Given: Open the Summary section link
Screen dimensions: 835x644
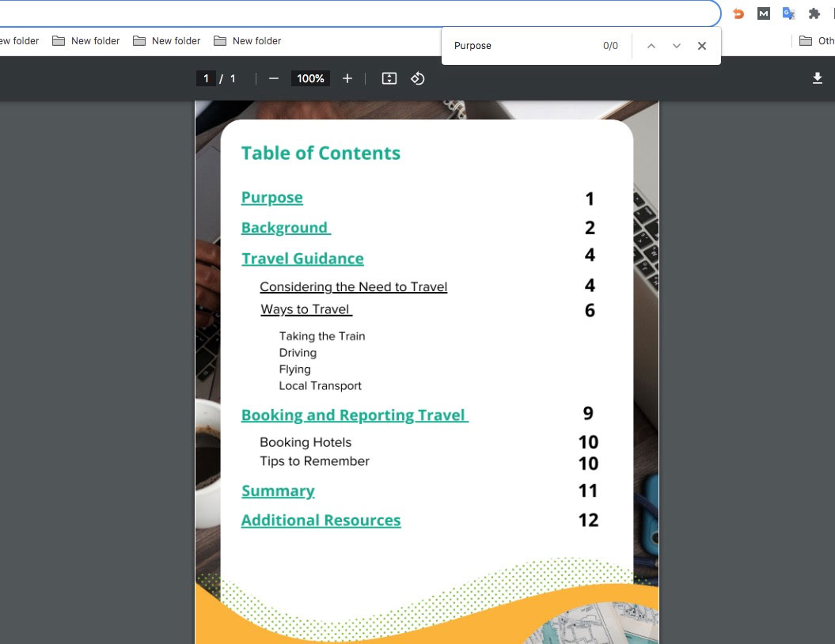Looking at the screenshot, I should (x=278, y=491).
